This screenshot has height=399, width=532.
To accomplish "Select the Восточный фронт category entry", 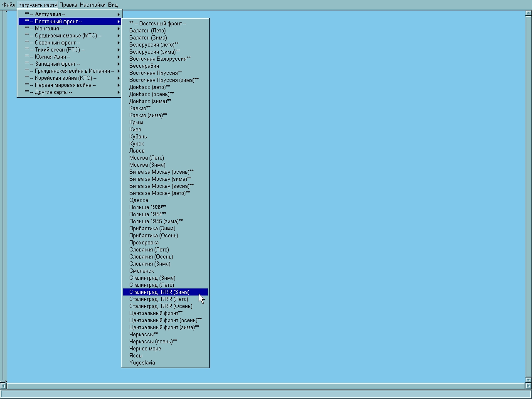I will coord(165,24).
